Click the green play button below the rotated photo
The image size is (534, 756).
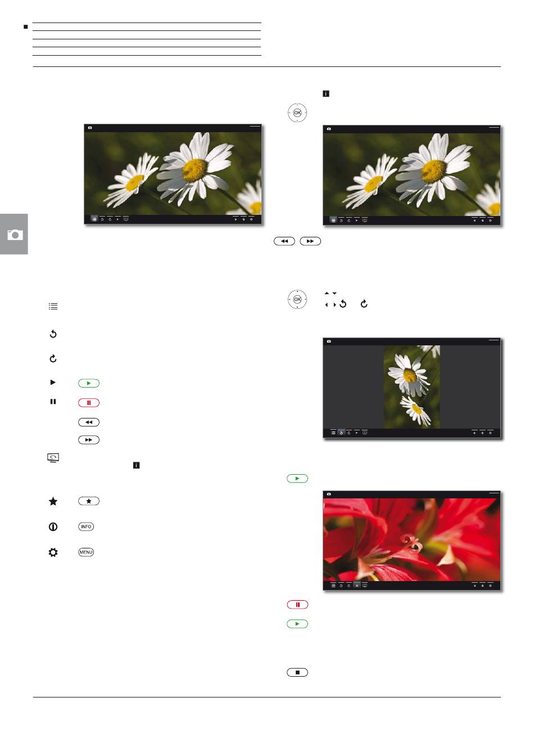297,479
